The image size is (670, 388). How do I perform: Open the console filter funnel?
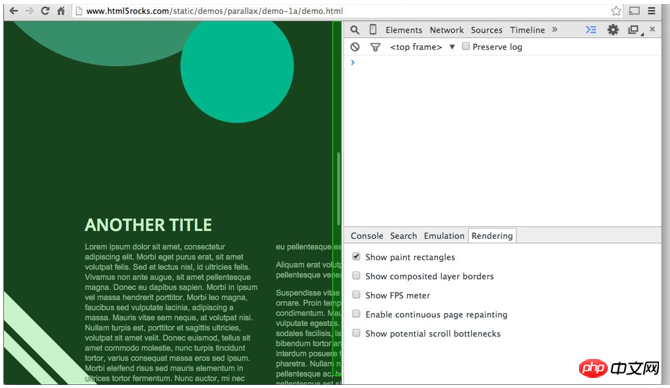(375, 47)
